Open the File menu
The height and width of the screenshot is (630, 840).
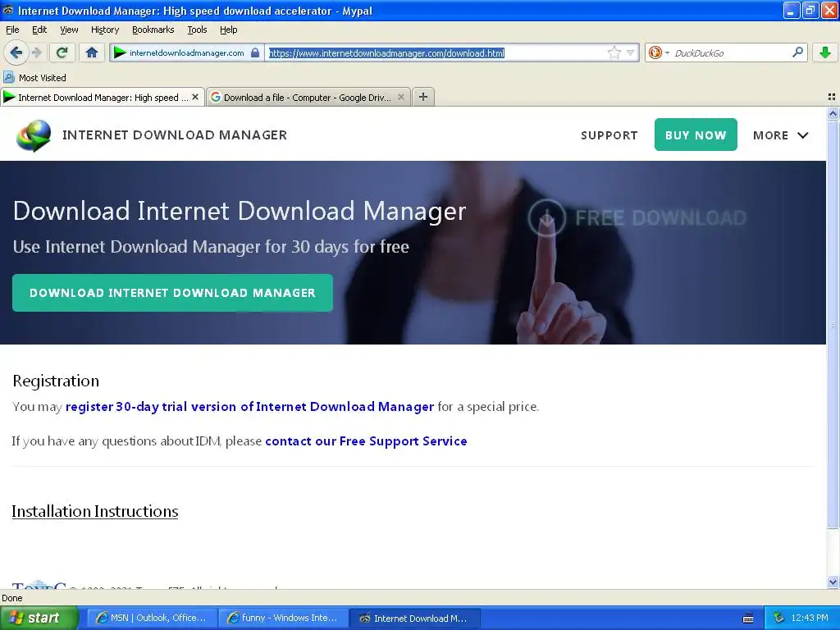coord(12,30)
